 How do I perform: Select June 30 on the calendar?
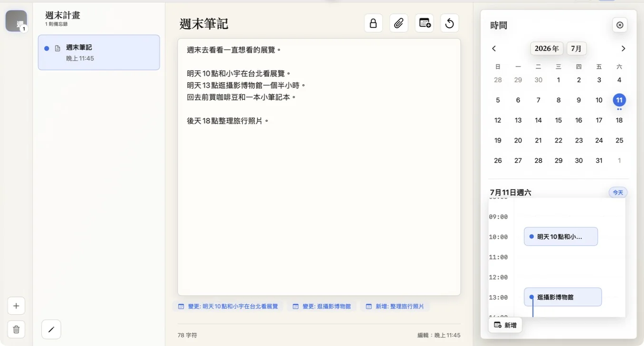tap(538, 80)
